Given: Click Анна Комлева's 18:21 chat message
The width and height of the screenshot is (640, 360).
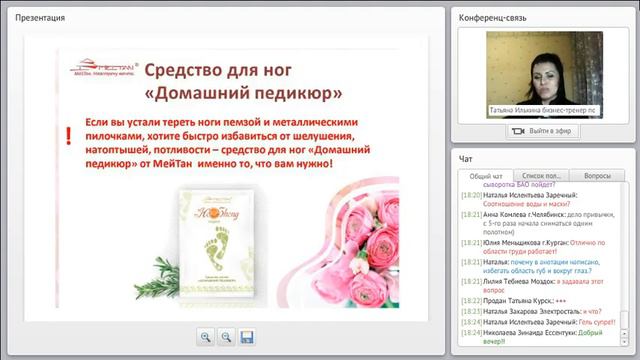Looking at the screenshot, I should point(538,223).
